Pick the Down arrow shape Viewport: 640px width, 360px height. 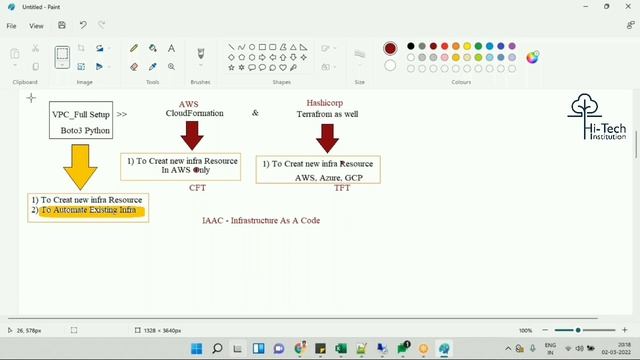[293, 57]
